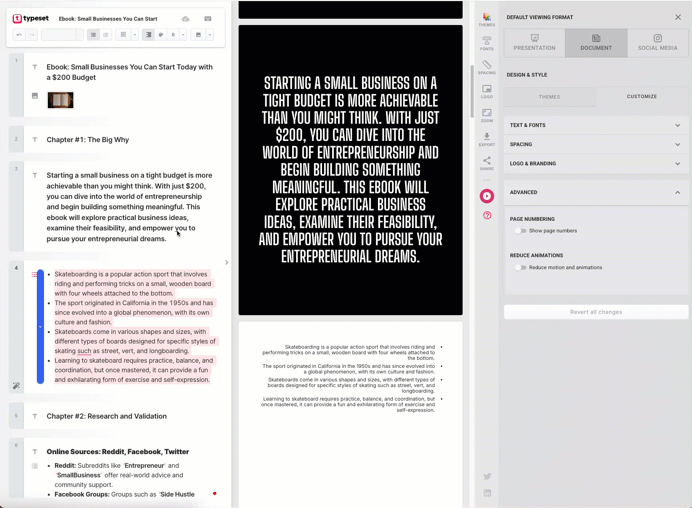Select the numbered list button in the toolbar
692x508 pixels.
(105, 34)
